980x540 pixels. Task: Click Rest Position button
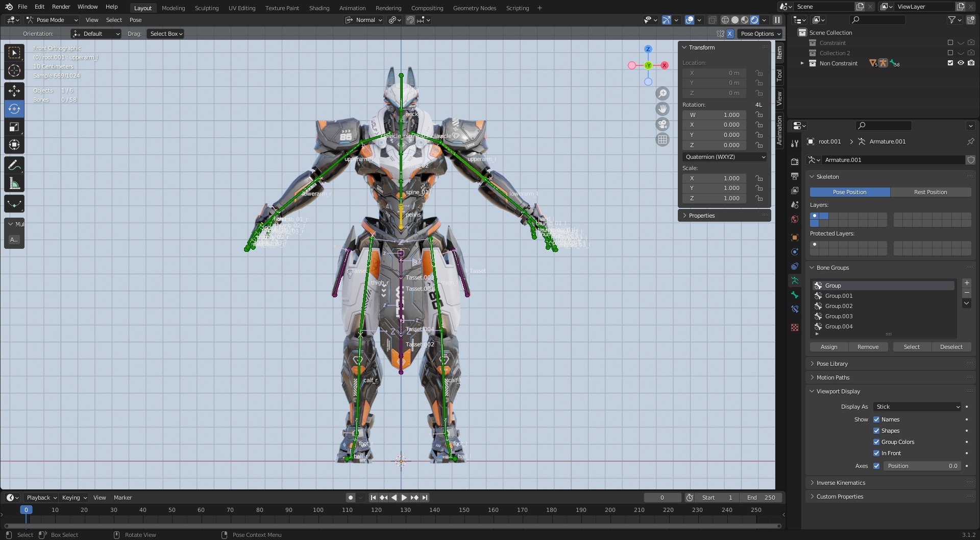(930, 192)
